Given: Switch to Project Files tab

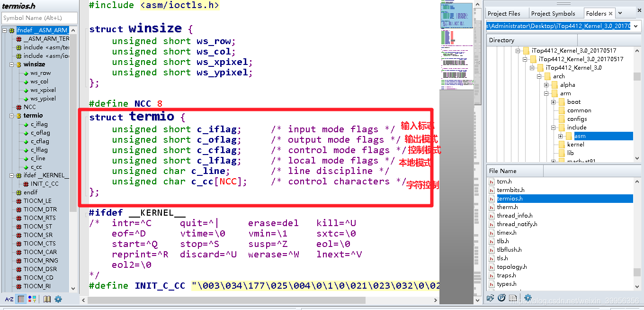Looking at the screenshot, I should click(504, 14).
